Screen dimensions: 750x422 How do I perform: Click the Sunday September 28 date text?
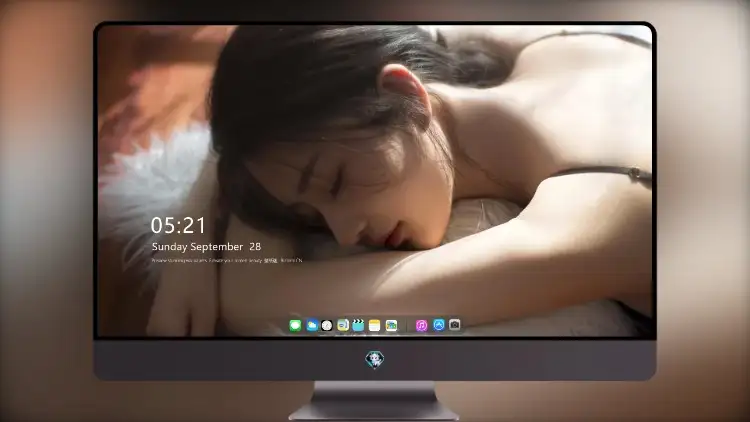pos(206,247)
